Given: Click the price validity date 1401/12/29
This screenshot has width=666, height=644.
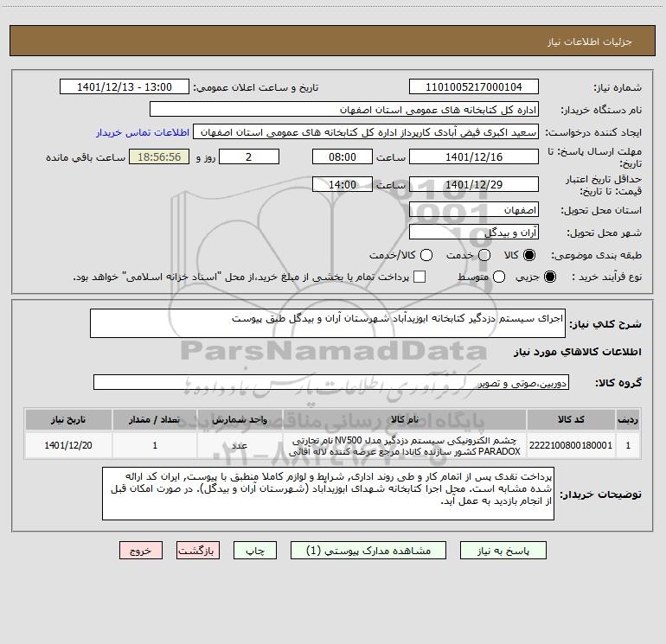Looking at the screenshot, I should (474, 184).
